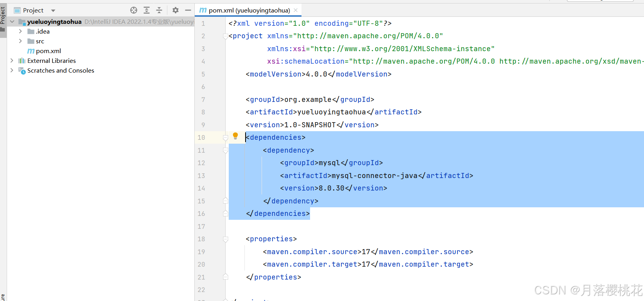Close the pom.xml editor tab

[x=296, y=10]
